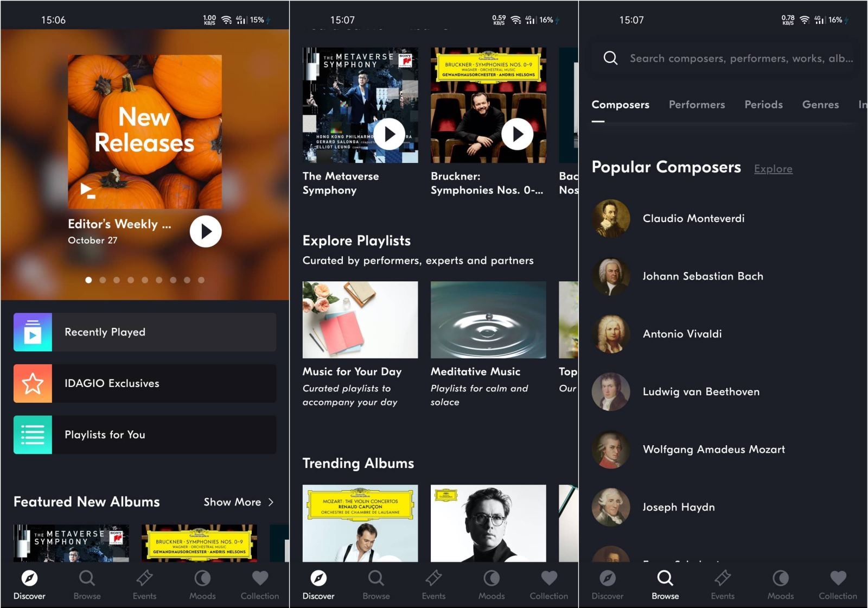The height and width of the screenshot is (608, 868).
Task: Switch to the Performers tab
Action: (697, 105)
